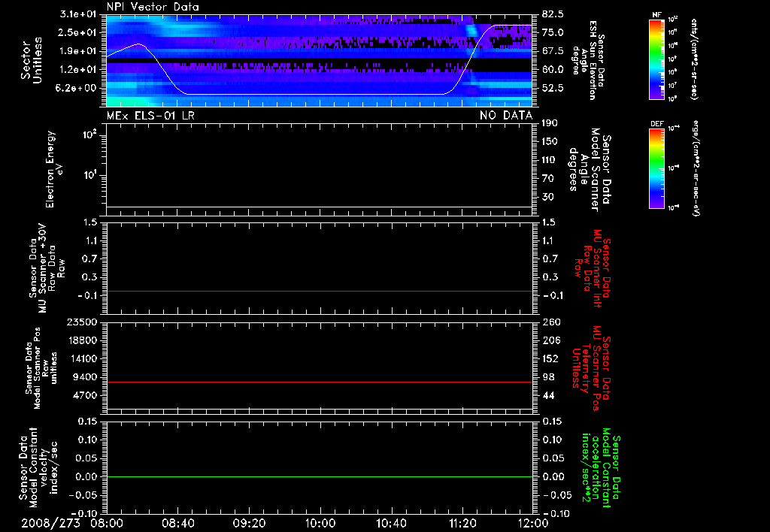Click the '1.9e+01' sector tick value
The width and height of the screenshot is (770, 532).
(x=78, y=51)
